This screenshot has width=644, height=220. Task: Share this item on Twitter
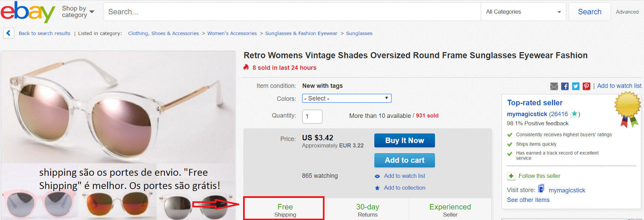[x=576, y=86]
